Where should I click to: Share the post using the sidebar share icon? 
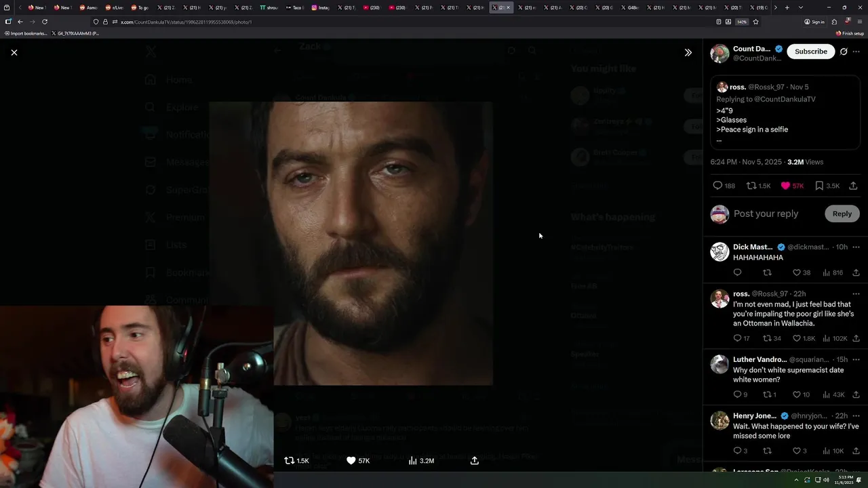coord(853,186)
